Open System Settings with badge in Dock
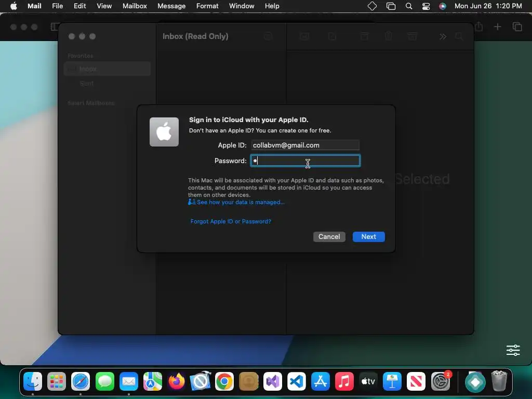 [441, 381]
